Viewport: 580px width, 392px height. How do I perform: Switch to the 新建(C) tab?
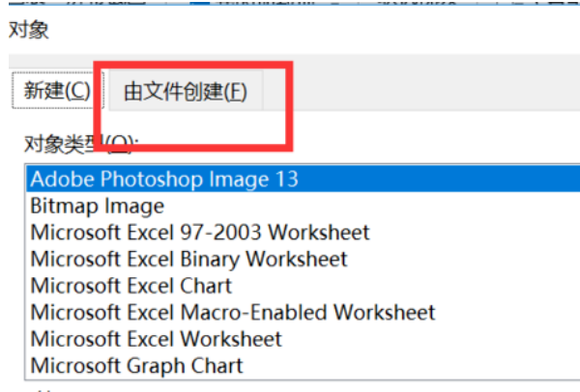pyautogui.click(x=57, y=91)
